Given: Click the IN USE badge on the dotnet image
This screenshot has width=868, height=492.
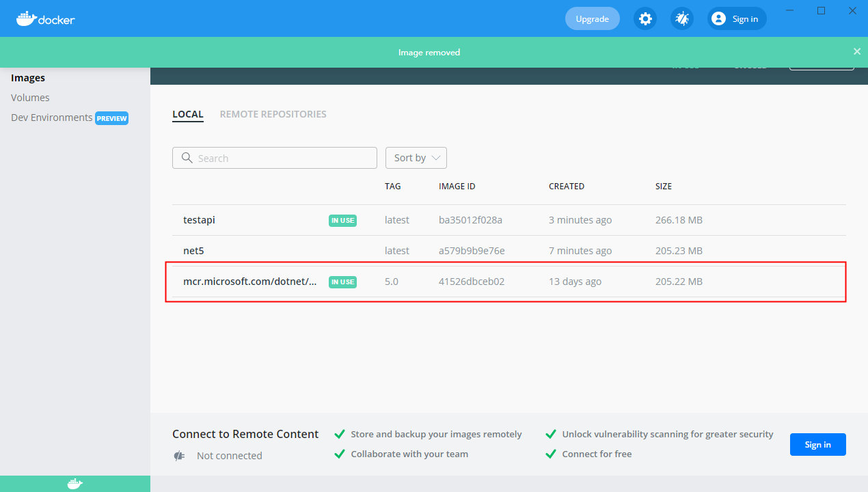Looking at the screenshot, I should [x=342, y=282].
